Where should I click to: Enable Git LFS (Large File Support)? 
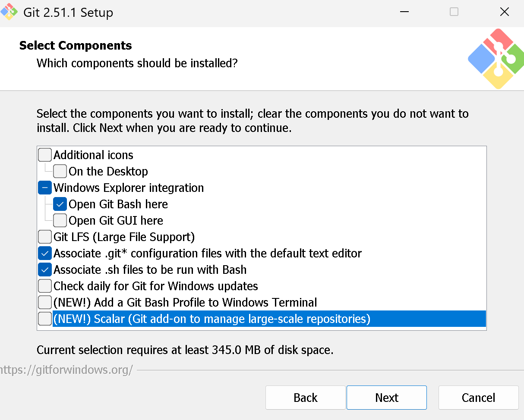click(x=45, y=237)
